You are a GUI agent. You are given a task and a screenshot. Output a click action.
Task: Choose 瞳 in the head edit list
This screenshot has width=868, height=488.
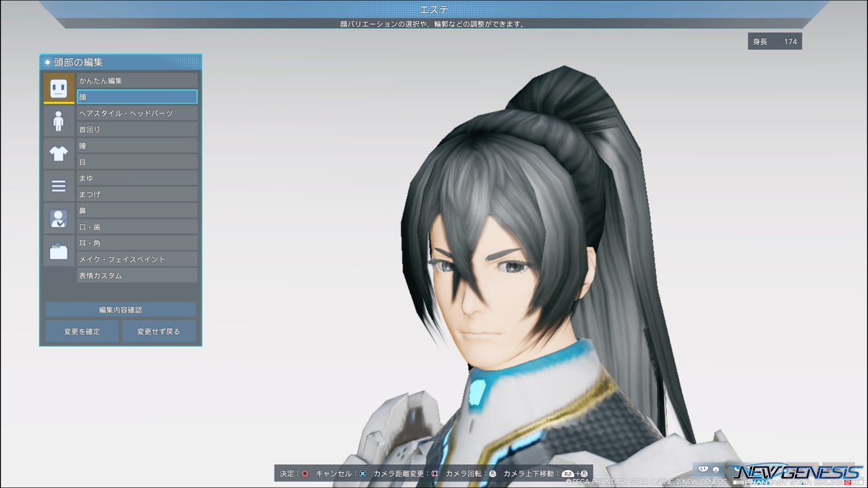pyautogui.click(x=137, y=146)
